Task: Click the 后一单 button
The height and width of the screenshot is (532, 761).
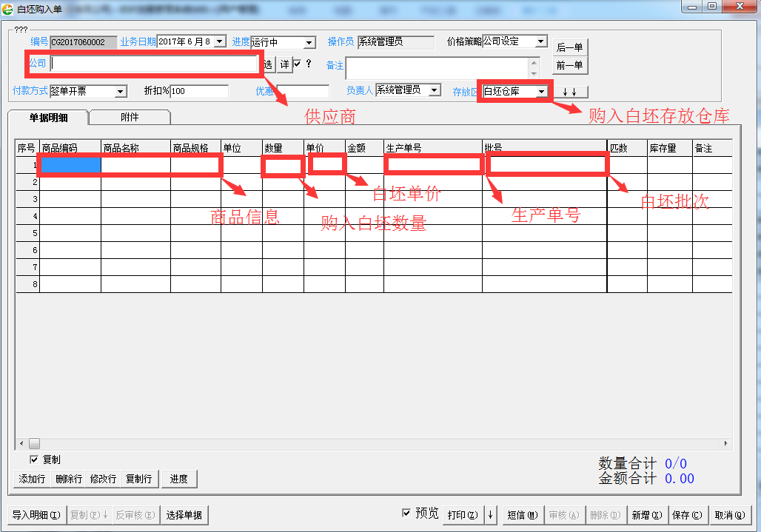Action: point(570,47)
